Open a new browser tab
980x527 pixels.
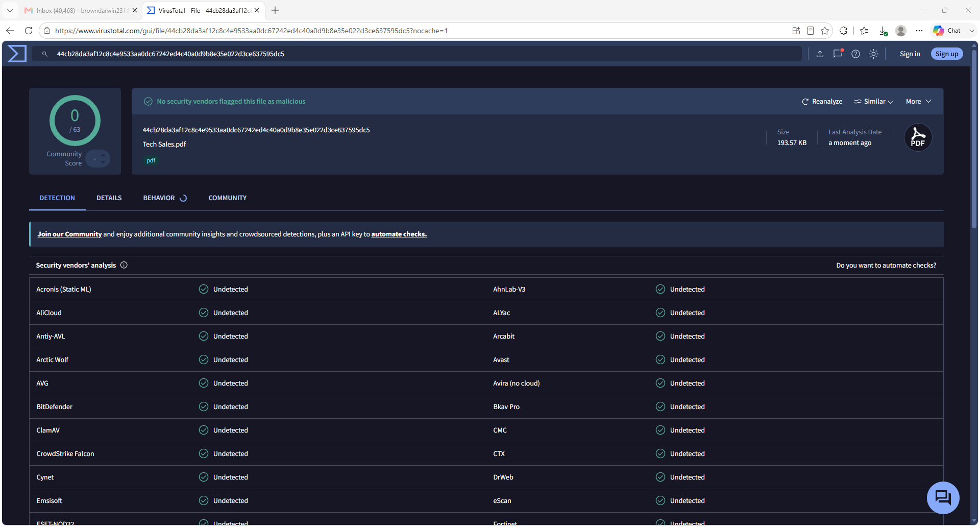pos(275,10)
